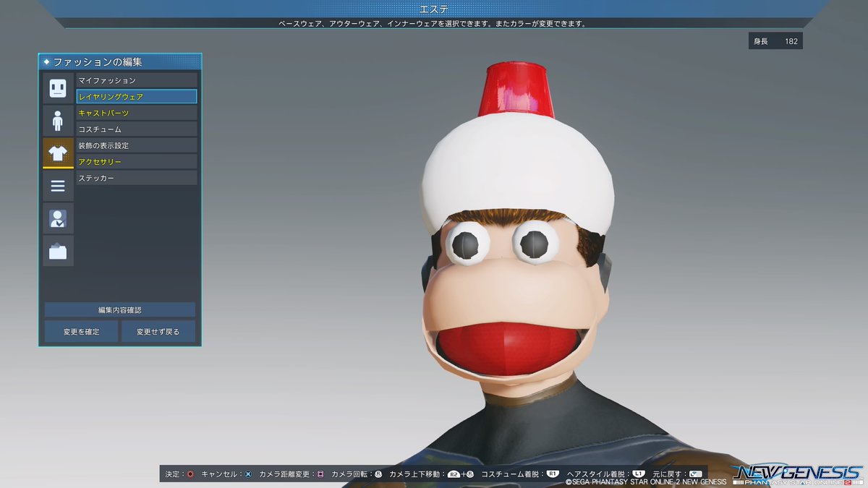The width and height of the screenshot is (868, 488).
Task: Click 編集内容確認 button
Action: pos(120,309)
